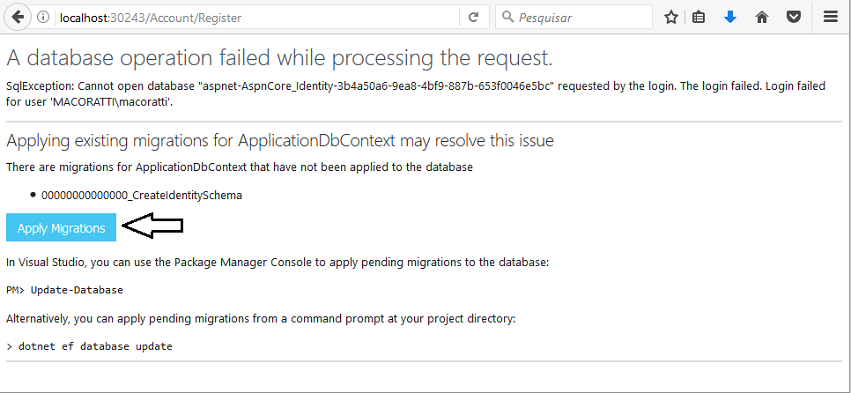Click the search magnifier icon
The image size is (851, 393).
point(507,17)
